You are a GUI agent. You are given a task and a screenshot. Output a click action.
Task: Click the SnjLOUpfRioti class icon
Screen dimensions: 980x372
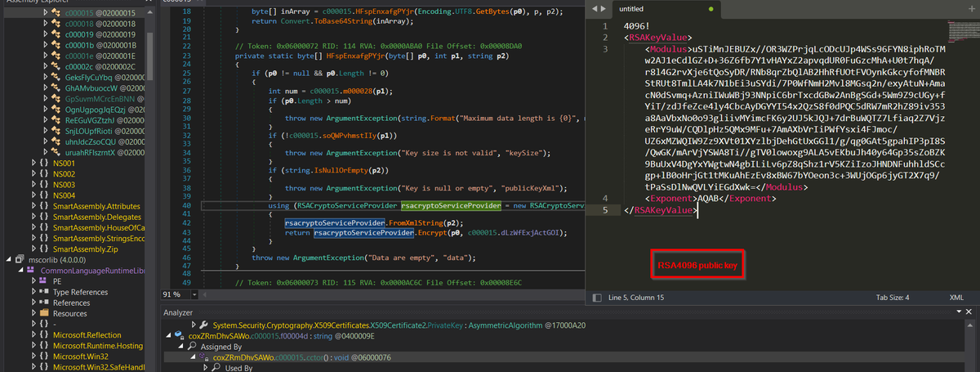[x=56, y=131]
